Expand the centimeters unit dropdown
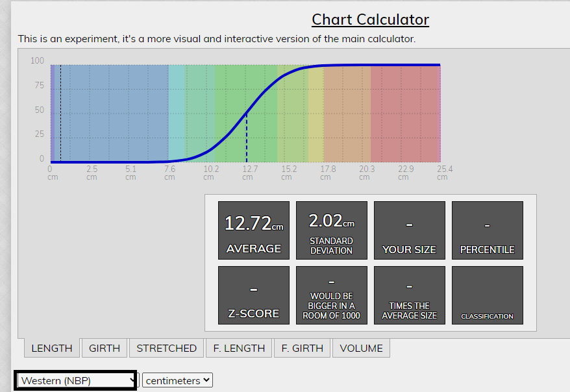This screenshot has height=392, width=570. (x=177, y=381)
